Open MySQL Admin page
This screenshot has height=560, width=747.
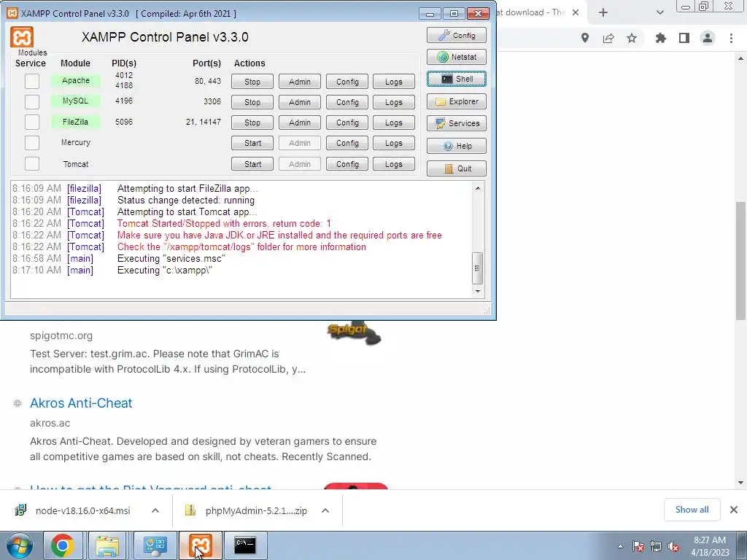(x=300, y=102)
